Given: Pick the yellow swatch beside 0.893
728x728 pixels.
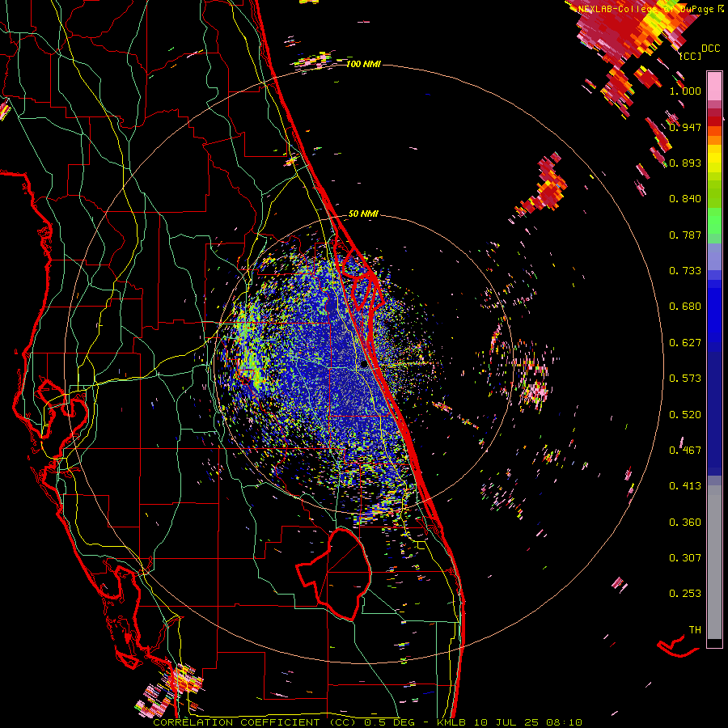Looking at the screenshot, I should pos(714,159).
